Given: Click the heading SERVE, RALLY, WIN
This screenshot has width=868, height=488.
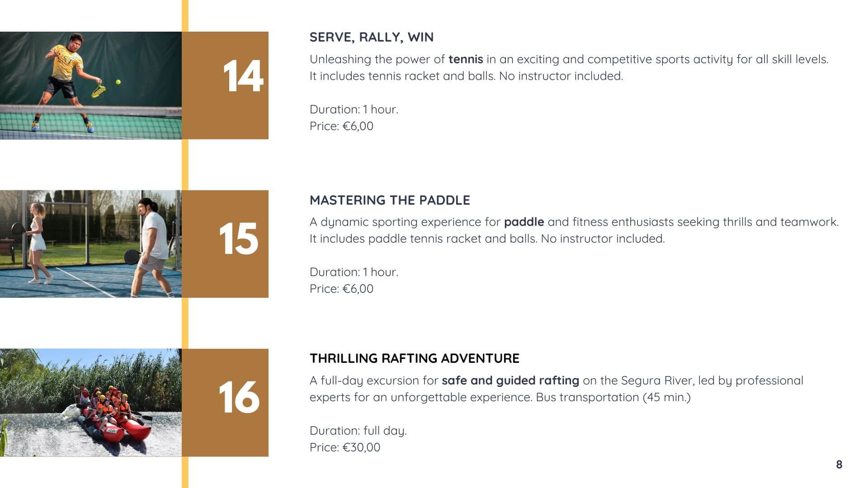Looking at the screenshot, I should [372, 37].
